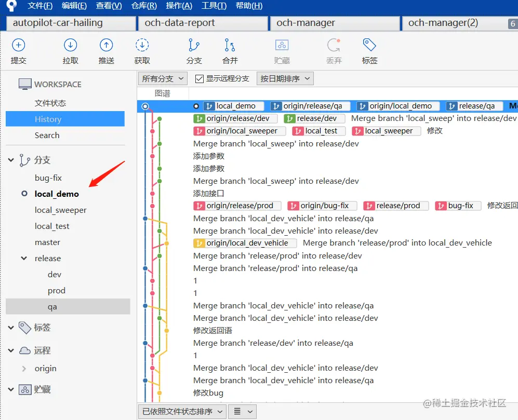Screen dimensions: 518x420
Task: Select the master branch in sidebar
Action: coord(48,242)
